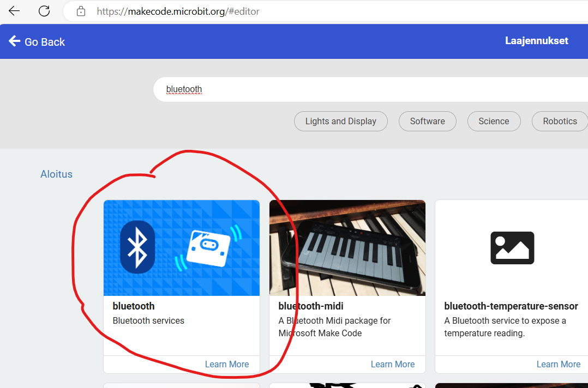
Task: Select the bluetooth extension card image
Action: click(x=182, y=248)
